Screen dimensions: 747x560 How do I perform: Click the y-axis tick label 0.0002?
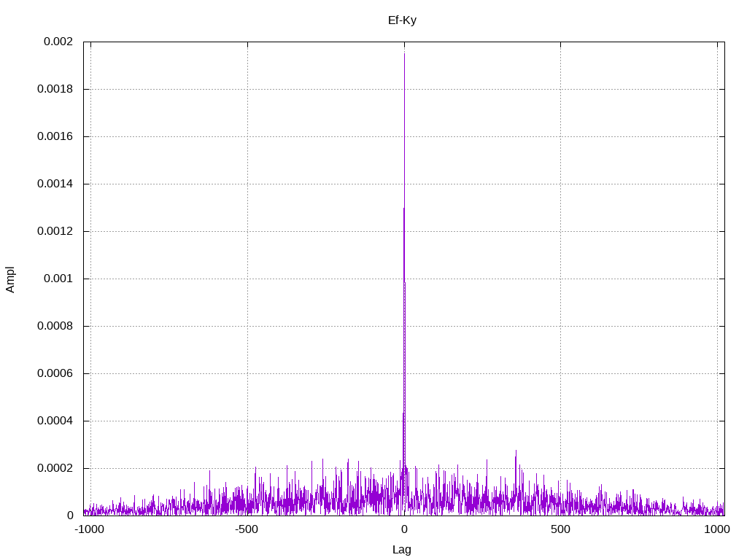(x=55, y=468)
